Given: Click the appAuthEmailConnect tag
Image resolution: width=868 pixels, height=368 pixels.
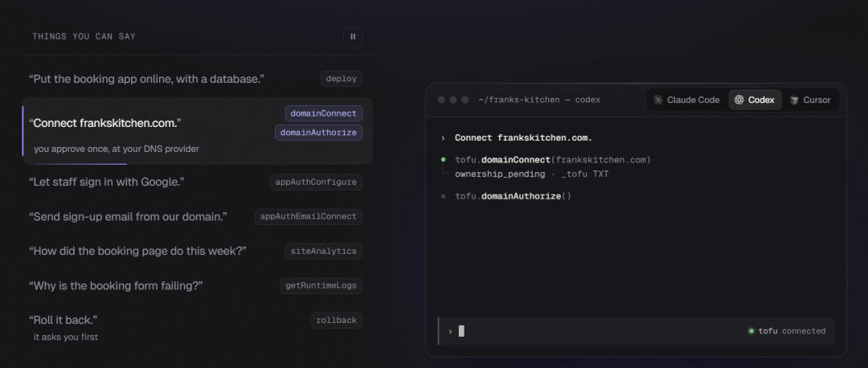Looking at the screenshot, I should coord(309,216).
